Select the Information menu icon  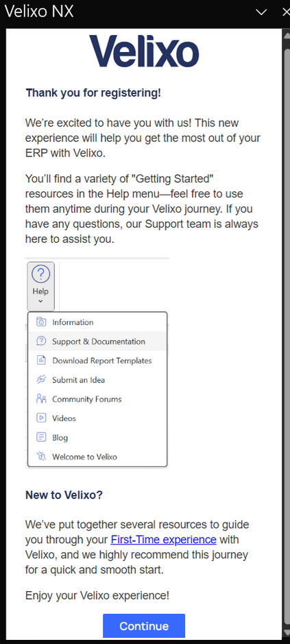[x=41, y=322]
